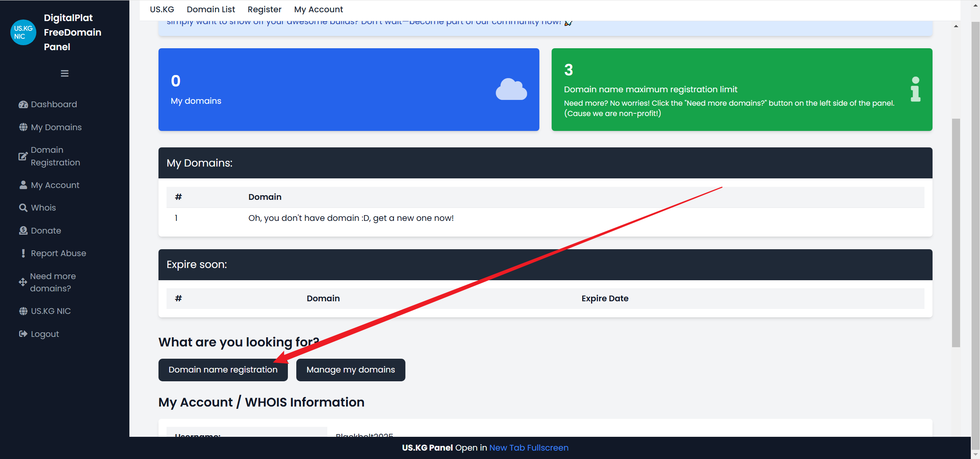Click the DigitalPlat FreeDomain Panel title
Viewport: 980px width, 459px height.
click(73, 32)
